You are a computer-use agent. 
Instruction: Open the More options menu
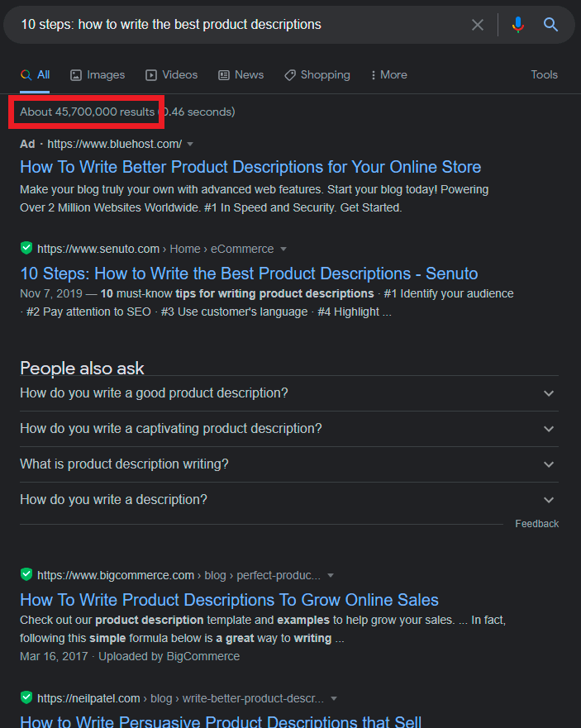388,74
